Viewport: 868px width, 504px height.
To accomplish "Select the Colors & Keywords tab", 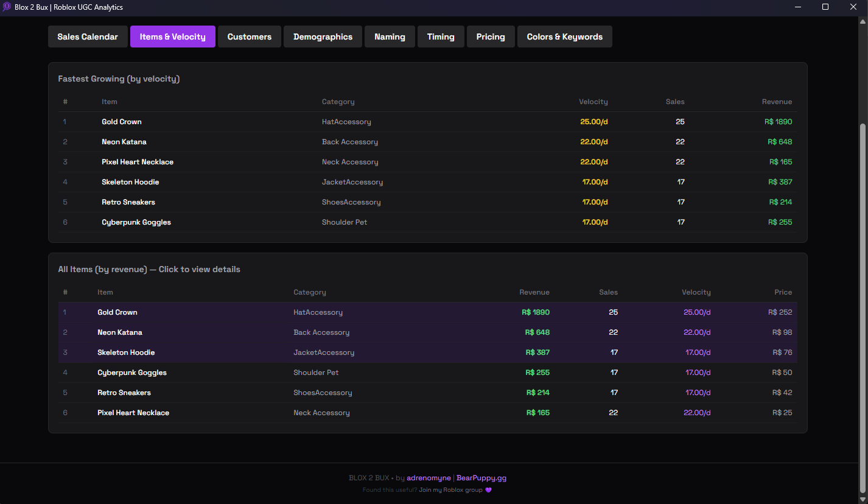I will pos(564,37).
